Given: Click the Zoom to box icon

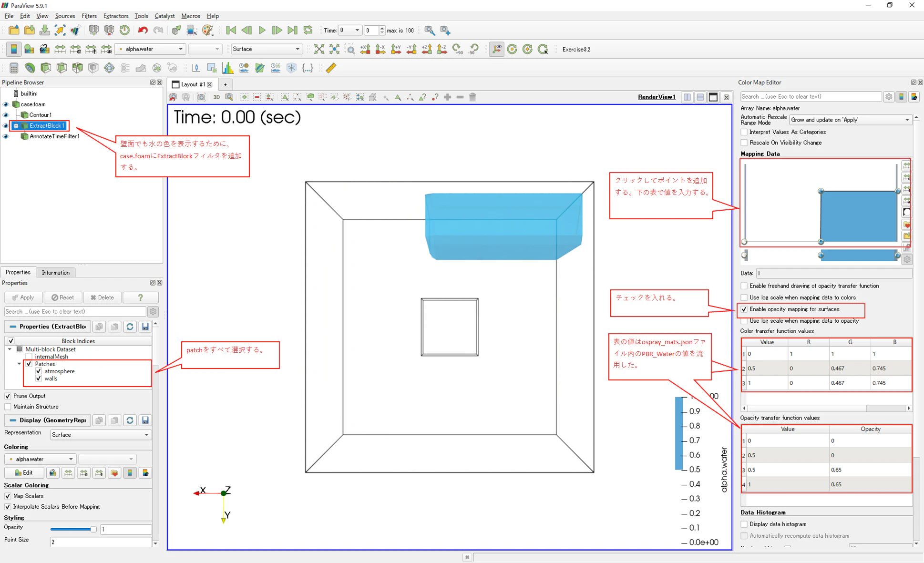Looking at the screenshot, I should (350, 49).
